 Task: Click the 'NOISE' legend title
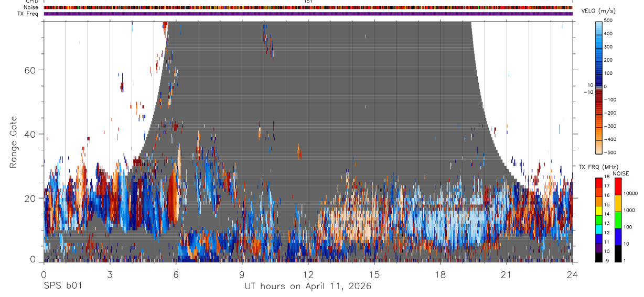coord(621,174)
